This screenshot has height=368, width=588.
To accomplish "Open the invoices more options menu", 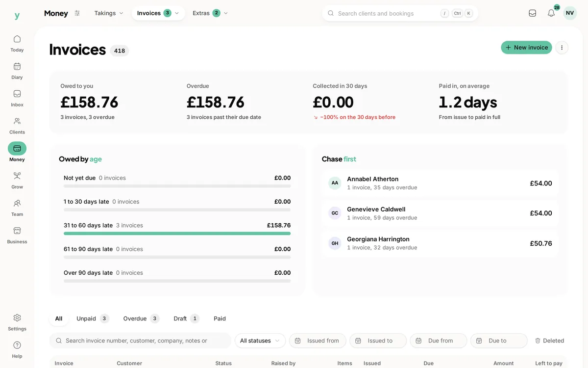I will tap(562, 48).
